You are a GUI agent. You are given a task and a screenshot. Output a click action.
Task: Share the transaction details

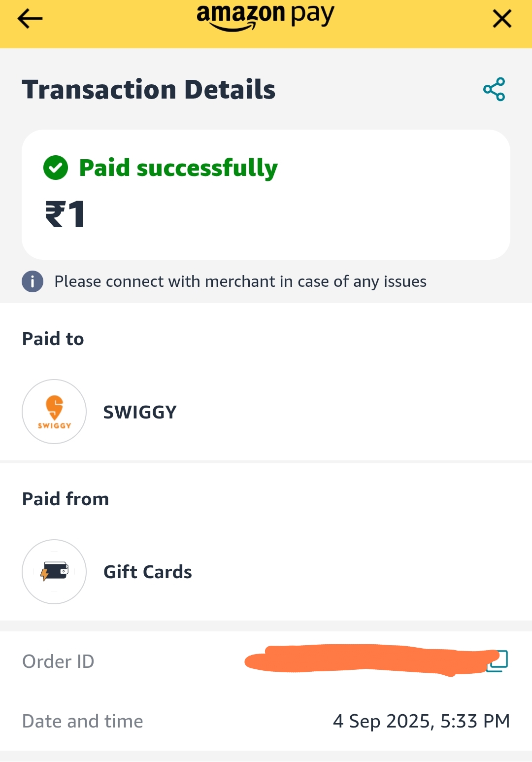pos(494,89)
